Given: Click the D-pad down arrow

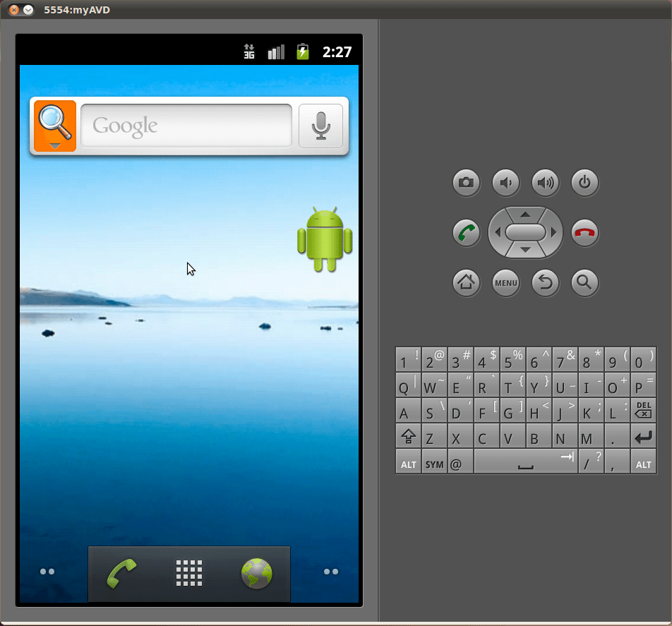Looking at the screenshot, I should click(525, 251).
